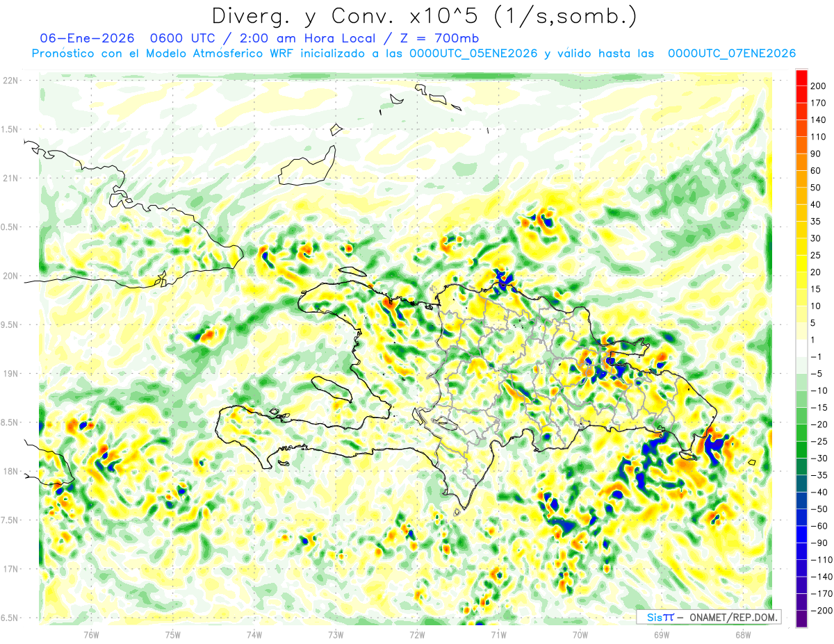
Task: Select the '71W' longitude label
Action: tap(498, 635)
